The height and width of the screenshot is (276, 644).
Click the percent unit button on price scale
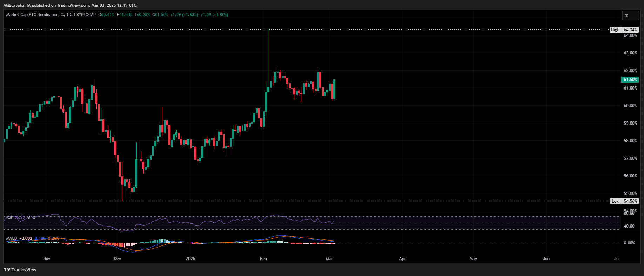click(x=630, y=15)
